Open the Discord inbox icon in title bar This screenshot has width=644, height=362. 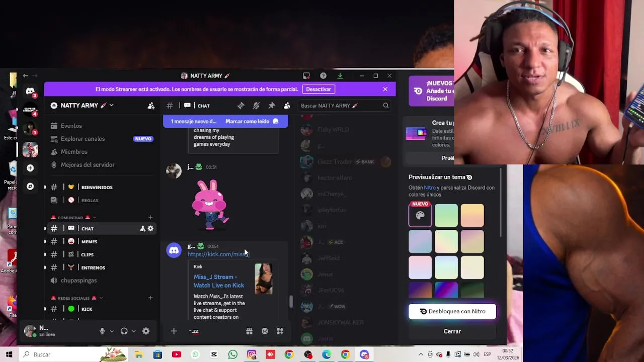point(306,76)
